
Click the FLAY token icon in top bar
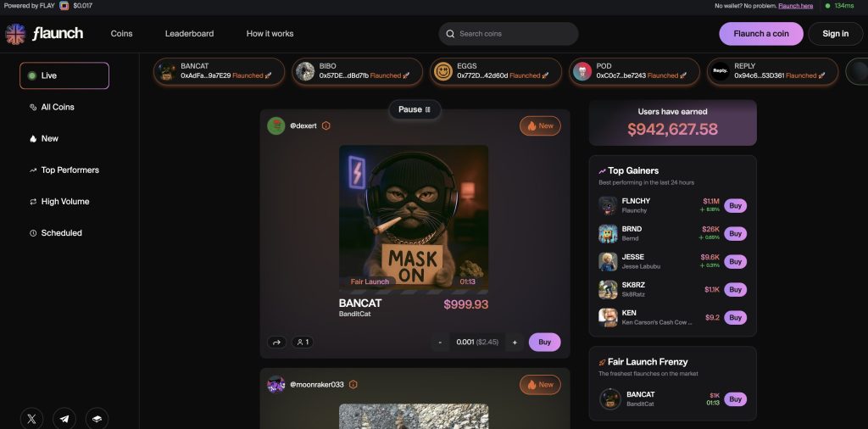[64, 6]
